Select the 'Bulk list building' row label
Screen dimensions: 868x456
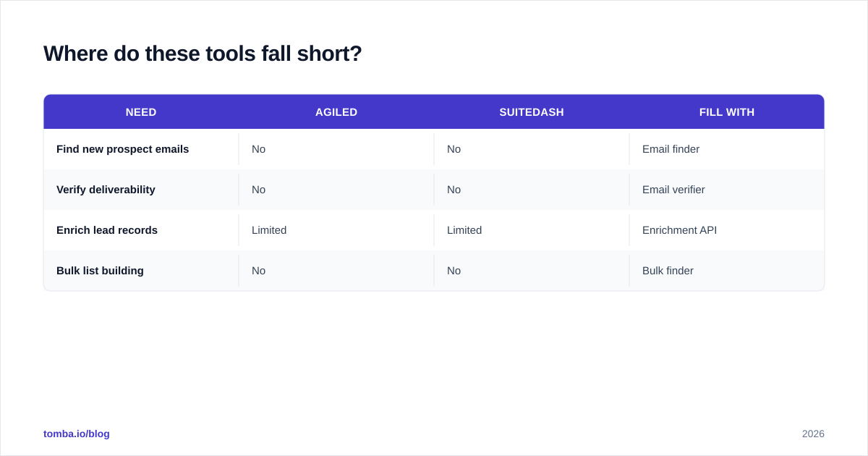click(100, 271)
